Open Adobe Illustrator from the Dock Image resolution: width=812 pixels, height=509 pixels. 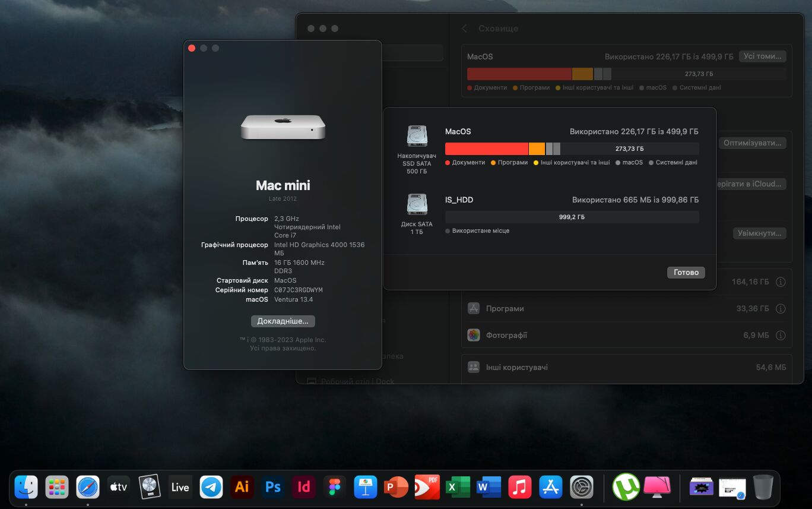pyautogui.click(x=242, y=486)
